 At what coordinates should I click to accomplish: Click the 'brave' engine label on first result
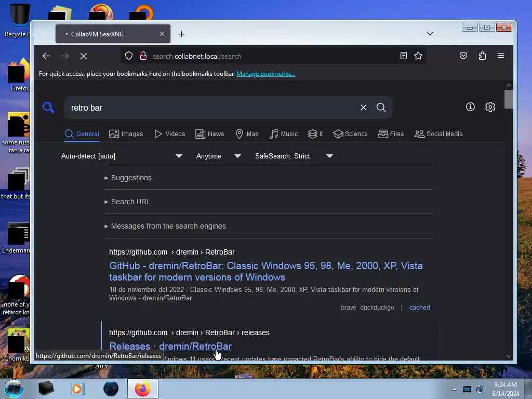click(349, 308)
